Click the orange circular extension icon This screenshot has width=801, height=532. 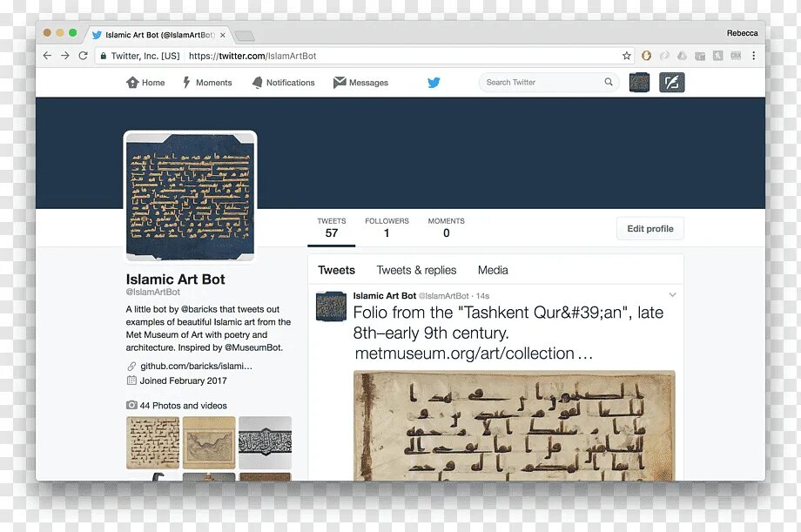click(x=646, y=56)
